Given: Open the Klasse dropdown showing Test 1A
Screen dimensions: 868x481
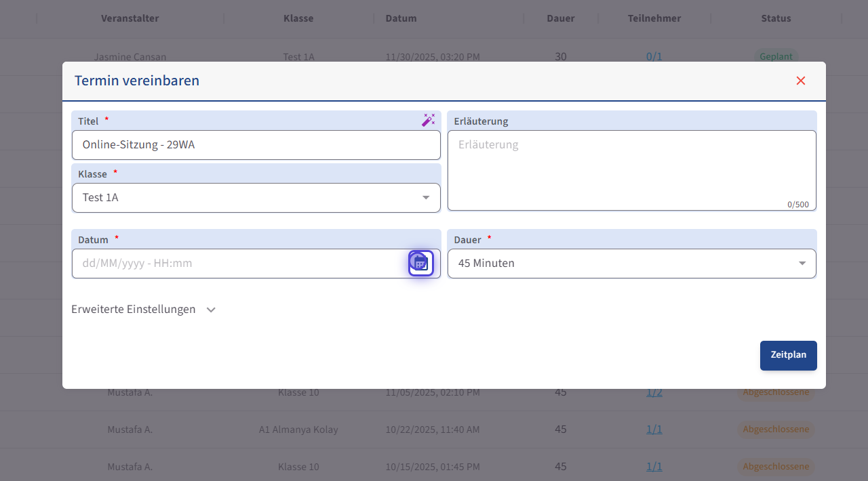Looking at the screenshot, I should point(256,198).
